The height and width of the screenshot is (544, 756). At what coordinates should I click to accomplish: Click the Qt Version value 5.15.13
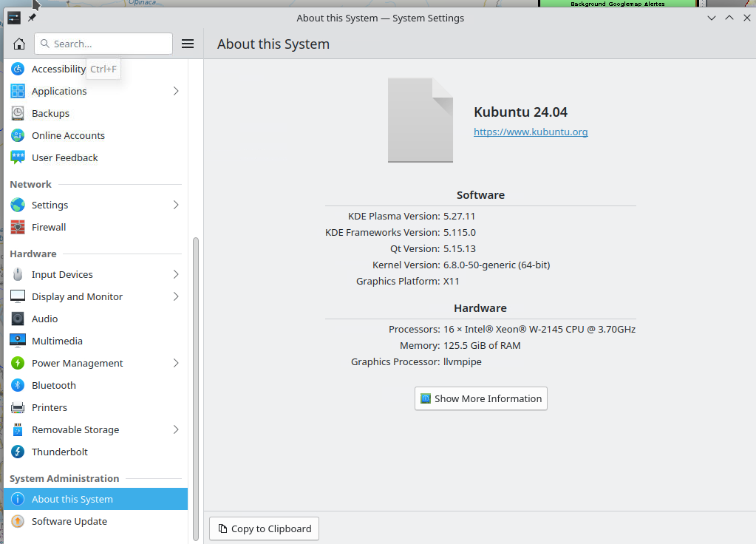pyautogui.click(x=460, y=248)
